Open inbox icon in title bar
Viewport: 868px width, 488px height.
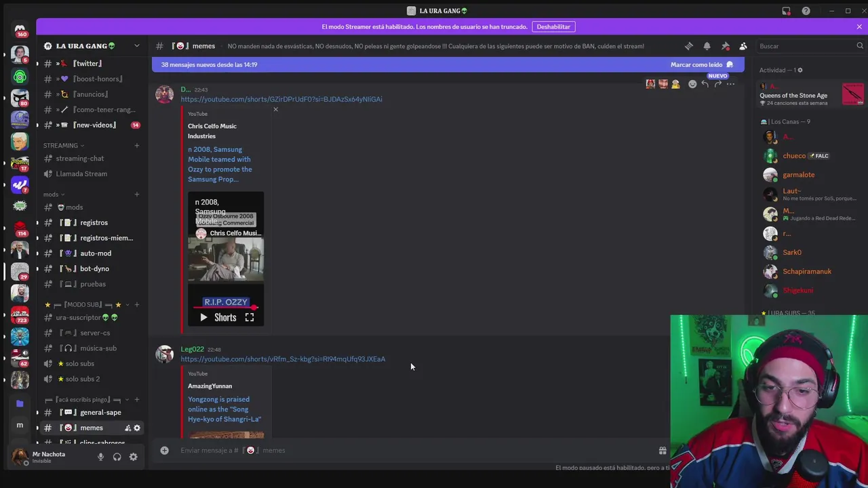click(x=786, y=11)
